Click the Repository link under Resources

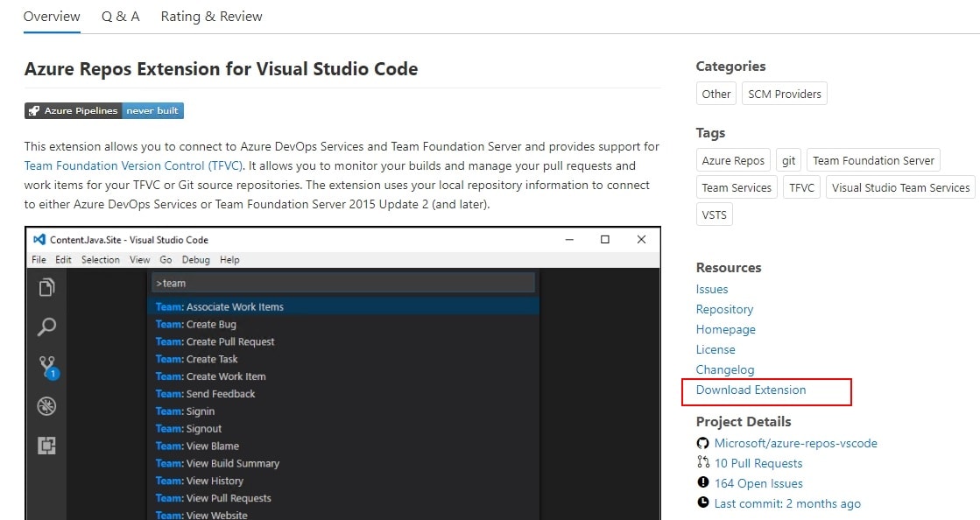724,309
